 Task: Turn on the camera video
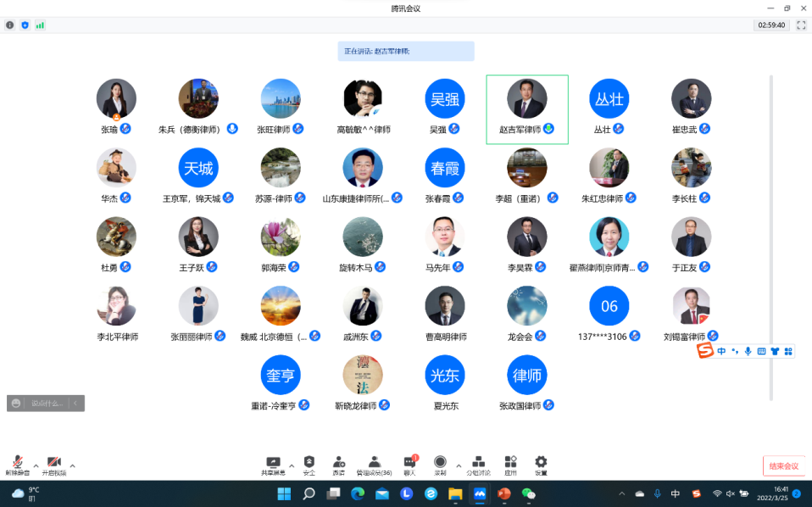click(53, 463)
